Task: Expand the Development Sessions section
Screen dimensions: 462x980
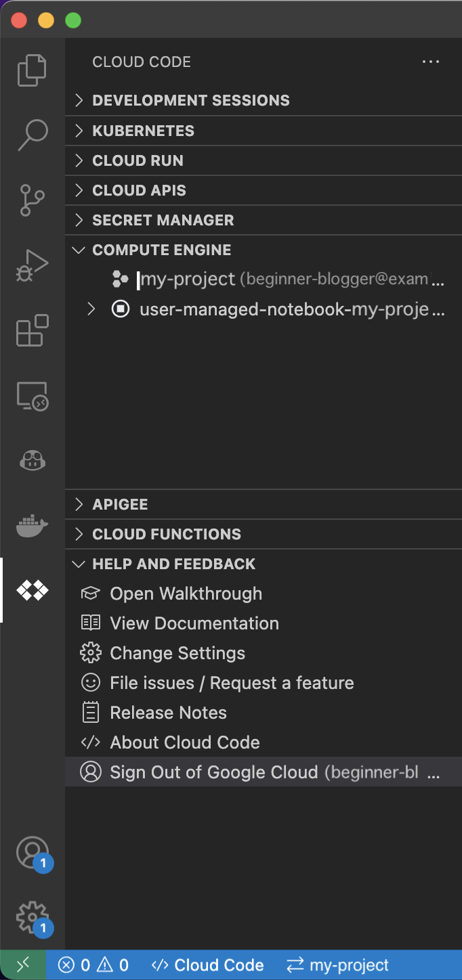Action: point(190,100)
